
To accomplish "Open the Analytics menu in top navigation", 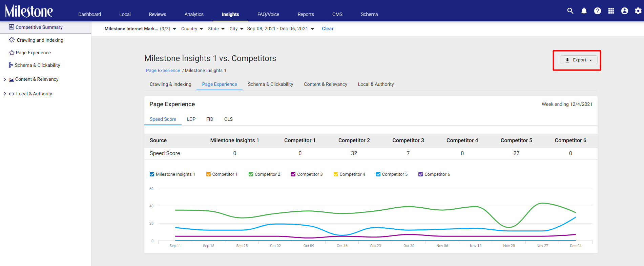I will pos(194,14).
